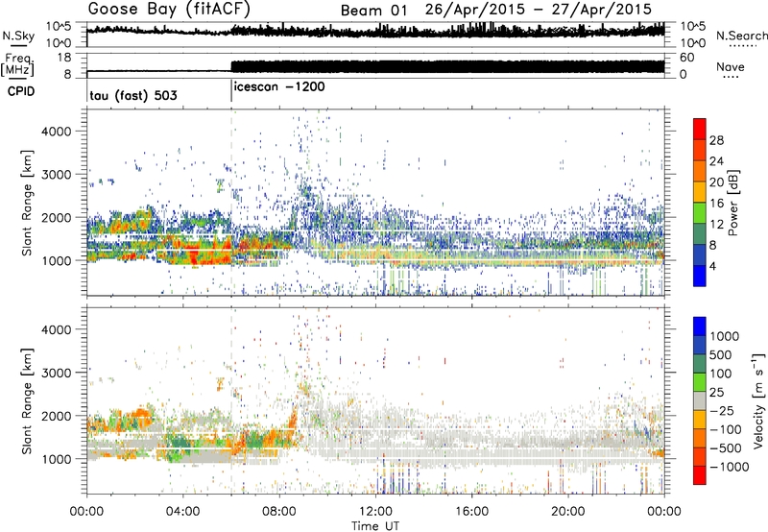Click the "60" tick on the Nave axis
The height and width of the screenshot is (532, 768).
click(x=686, y=58)
